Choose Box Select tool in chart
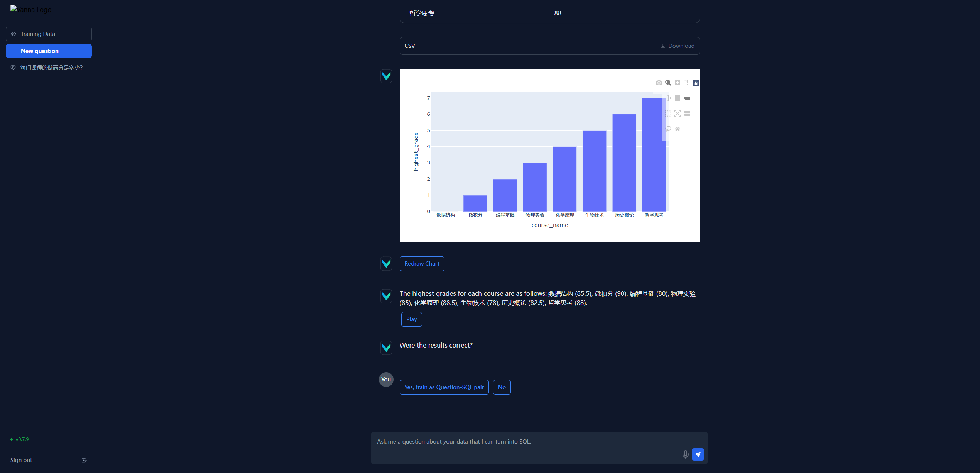980x473 pixels. click(x=668, y=114)
